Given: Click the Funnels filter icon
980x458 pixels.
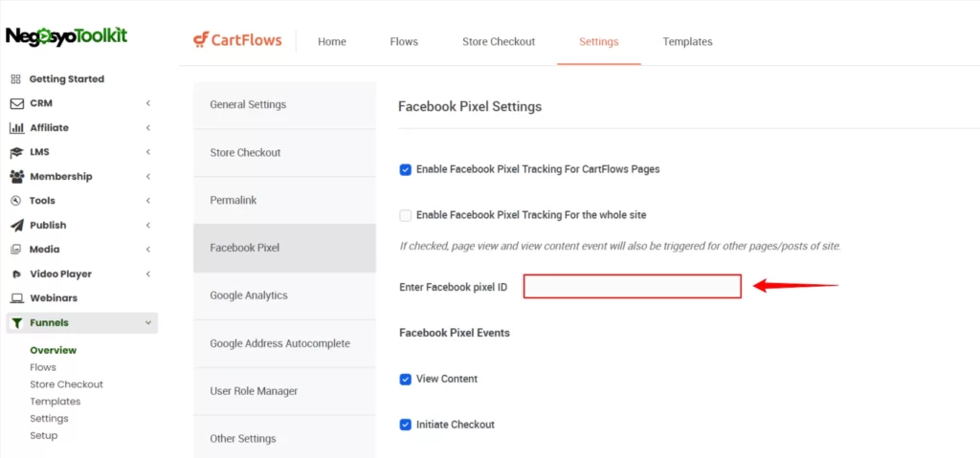Looking at the screenshot, I should [17, 323].
